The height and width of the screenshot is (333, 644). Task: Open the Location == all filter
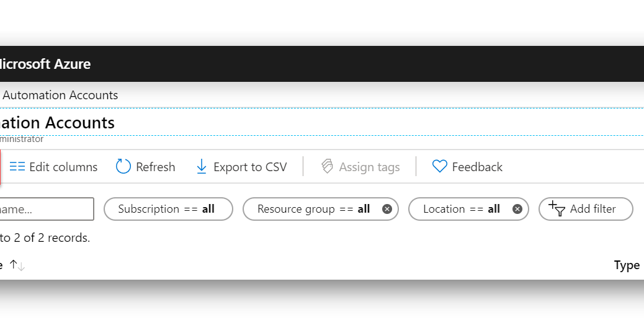[x=468, y=209]
